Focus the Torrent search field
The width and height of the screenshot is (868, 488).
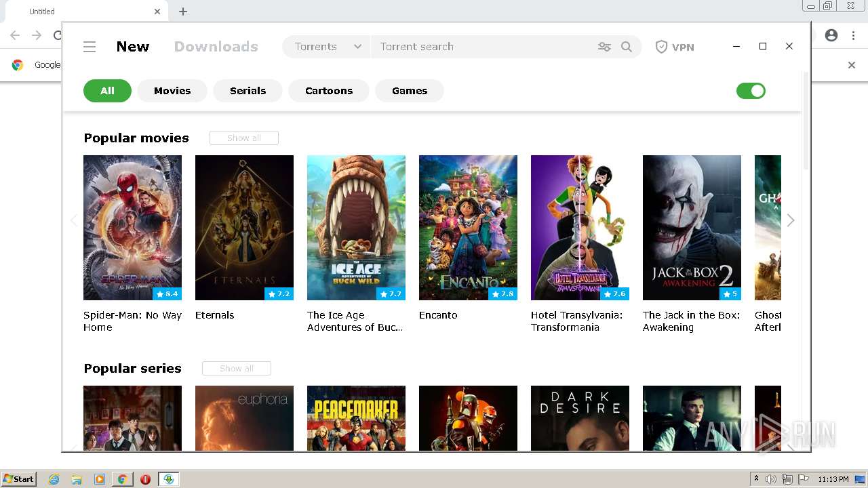[x=481, y=47]
